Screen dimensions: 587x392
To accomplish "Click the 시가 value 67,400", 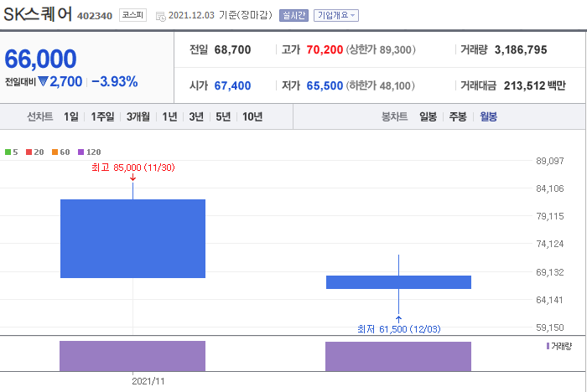I will point(232,85).
